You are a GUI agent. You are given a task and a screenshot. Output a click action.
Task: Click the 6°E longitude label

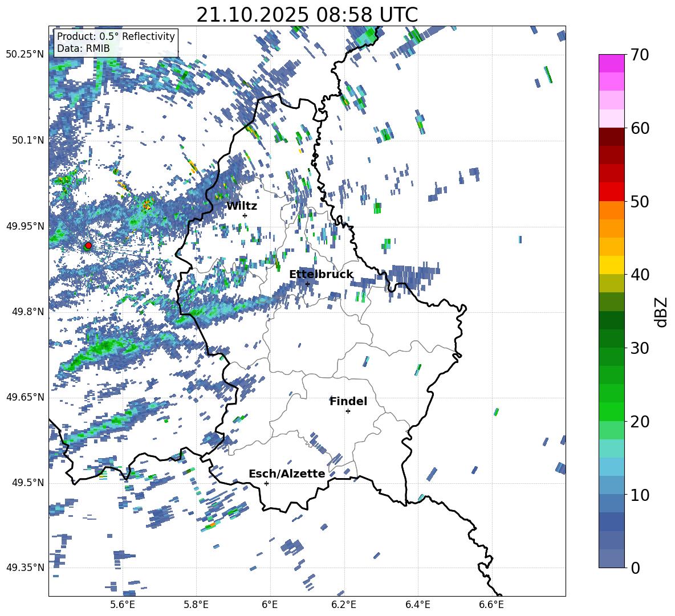pos(270,605)
